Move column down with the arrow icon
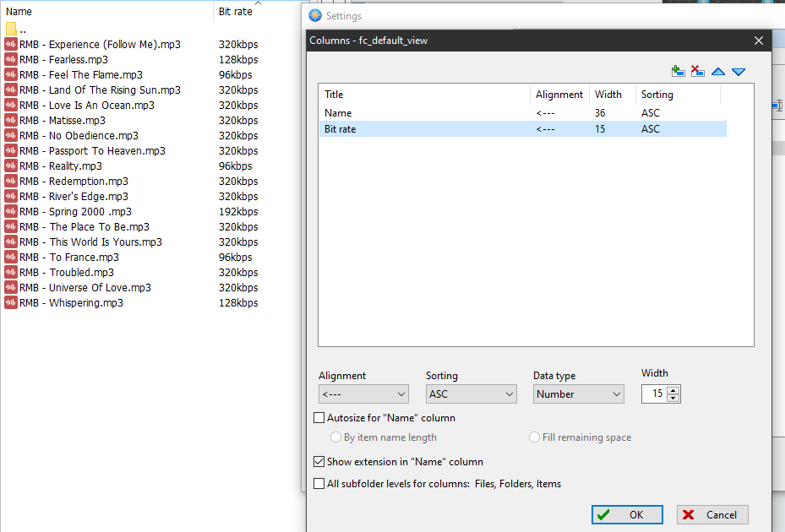 739,72
